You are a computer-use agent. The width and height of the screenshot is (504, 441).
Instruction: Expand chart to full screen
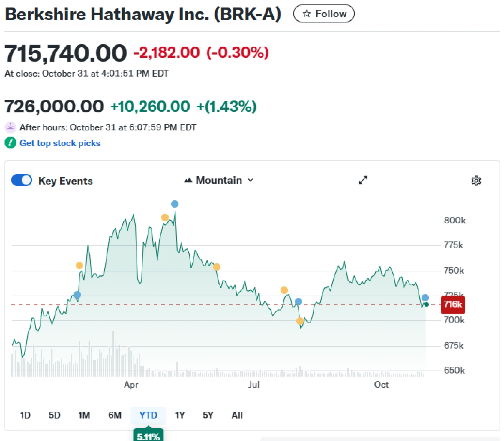pos(363,180)
